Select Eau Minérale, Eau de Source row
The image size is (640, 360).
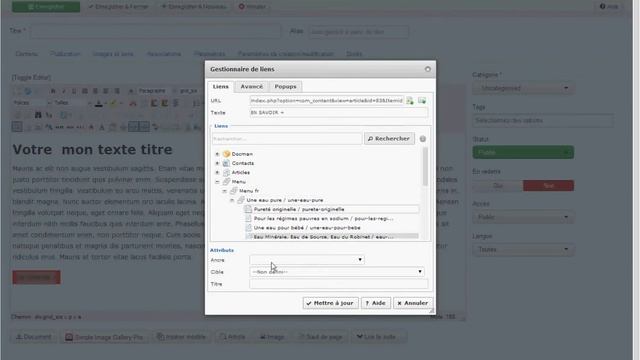(x=331, y=237)
